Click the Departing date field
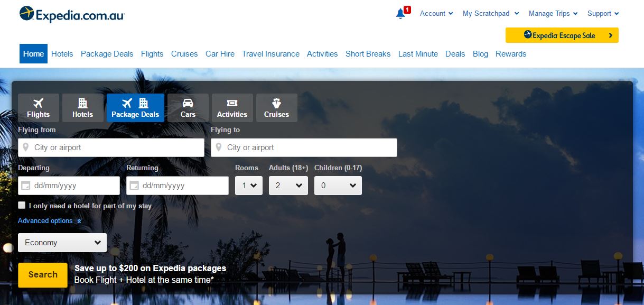Image resolution: width=644 pixels, height=305 pixels. coord(69,185)
